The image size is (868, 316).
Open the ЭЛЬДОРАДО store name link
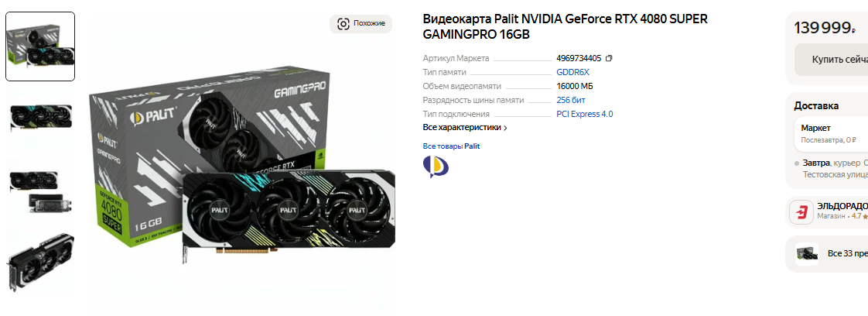point(842,206)
